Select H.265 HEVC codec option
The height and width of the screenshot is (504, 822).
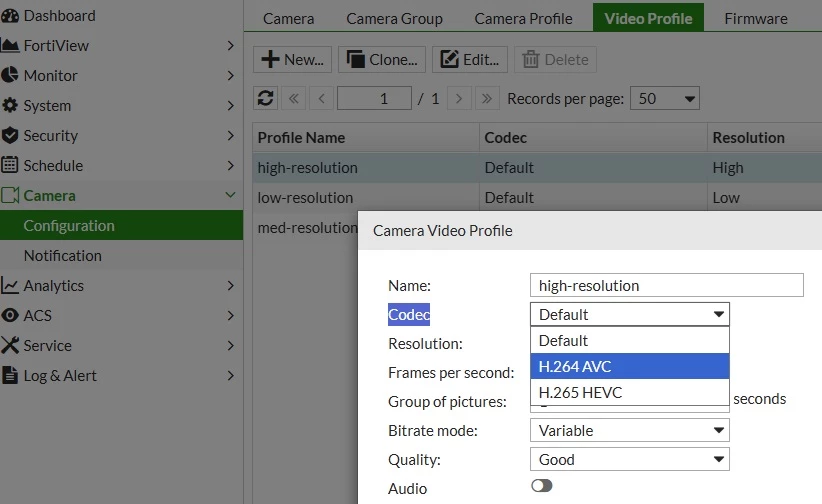coord(630,392)
